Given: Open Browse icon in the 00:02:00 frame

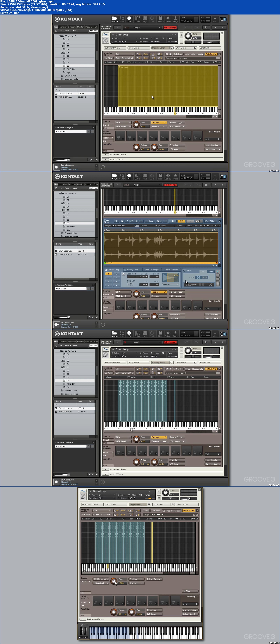Looking at the screenshot, I should tap(114, 19).
